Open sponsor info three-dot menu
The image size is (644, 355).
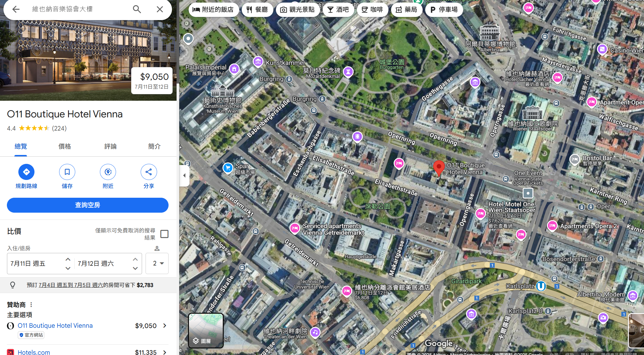[31, 304]
